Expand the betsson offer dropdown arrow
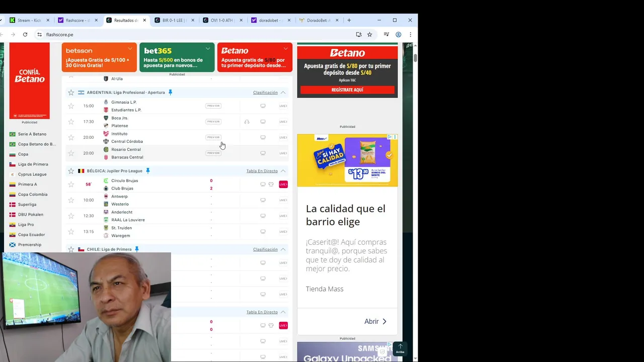The height and width of the screenshot is (362, 644). click(130, 49)
